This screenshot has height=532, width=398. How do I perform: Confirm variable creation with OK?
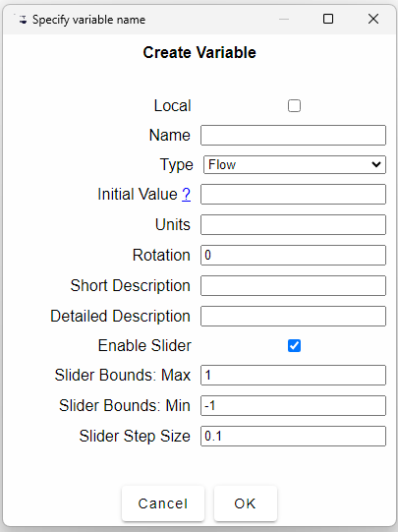pos(246,503)
